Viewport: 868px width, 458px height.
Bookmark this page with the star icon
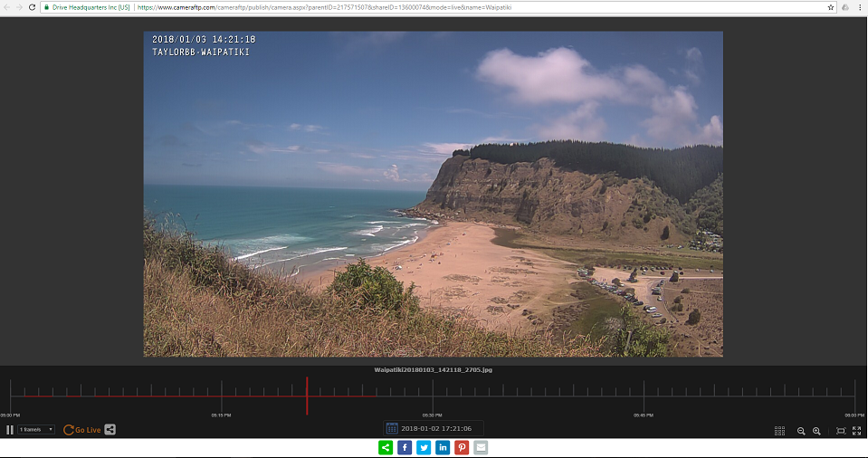831,6
